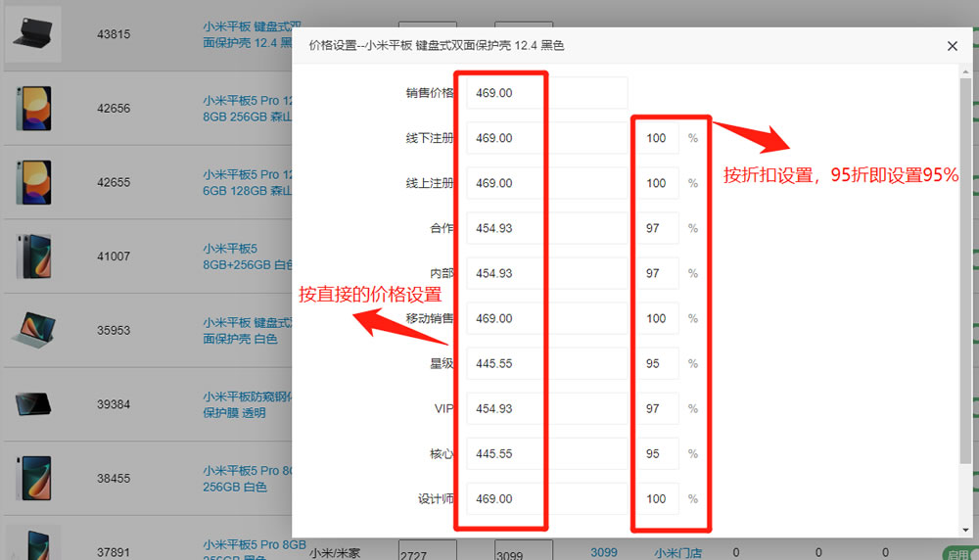This screenshot has width=979, height=560.
Task: Open the 小米门店 link
Action: 678,552
